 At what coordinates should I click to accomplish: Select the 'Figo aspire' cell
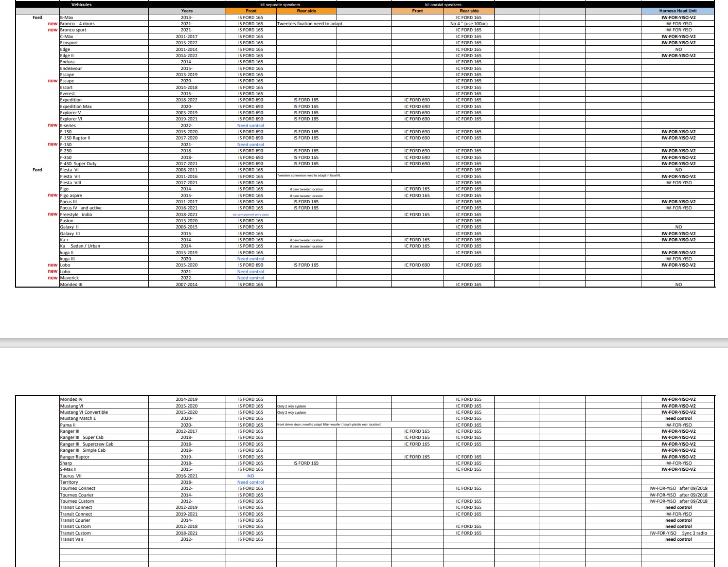104,196
